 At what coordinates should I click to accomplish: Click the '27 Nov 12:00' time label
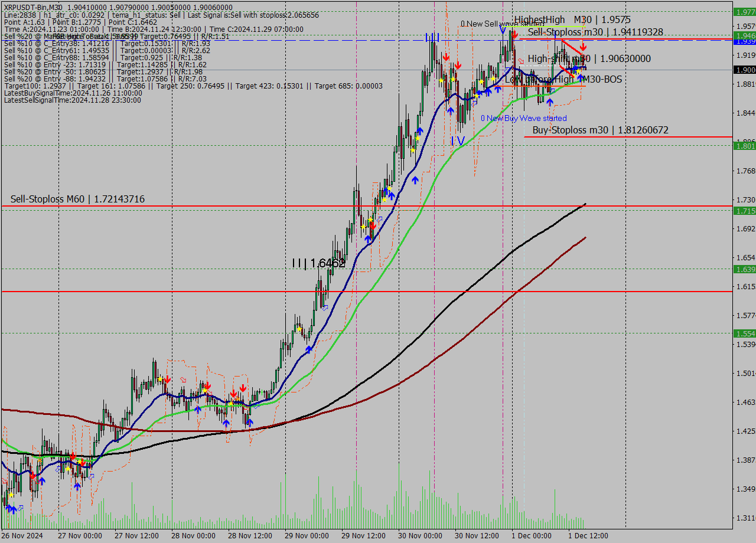[136, 536]
